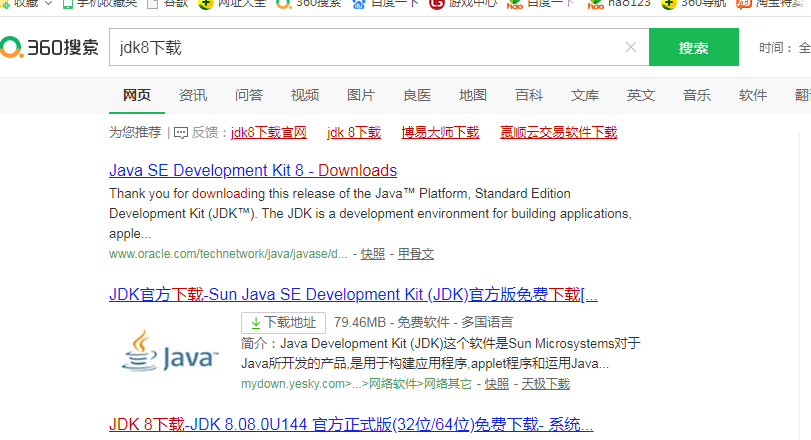Click the 反馈 feedback link
The image size is (811, 440).
pos(205,133)
